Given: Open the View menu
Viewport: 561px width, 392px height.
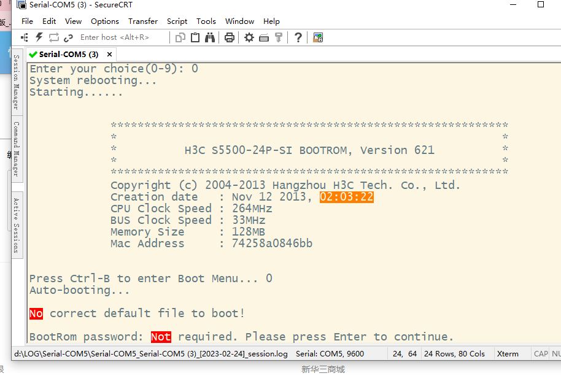Looking at the screenshot, I should (73, 21).
